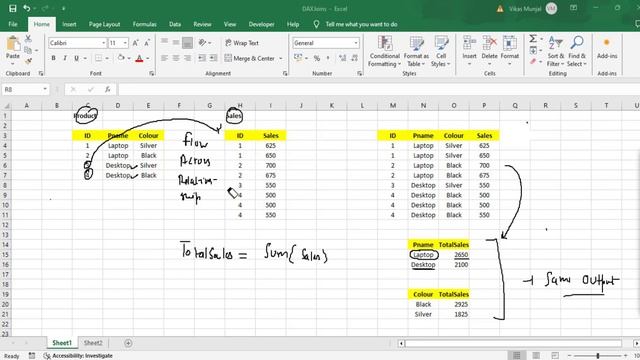Click the AutoSum sigma icon

(533, 39)
